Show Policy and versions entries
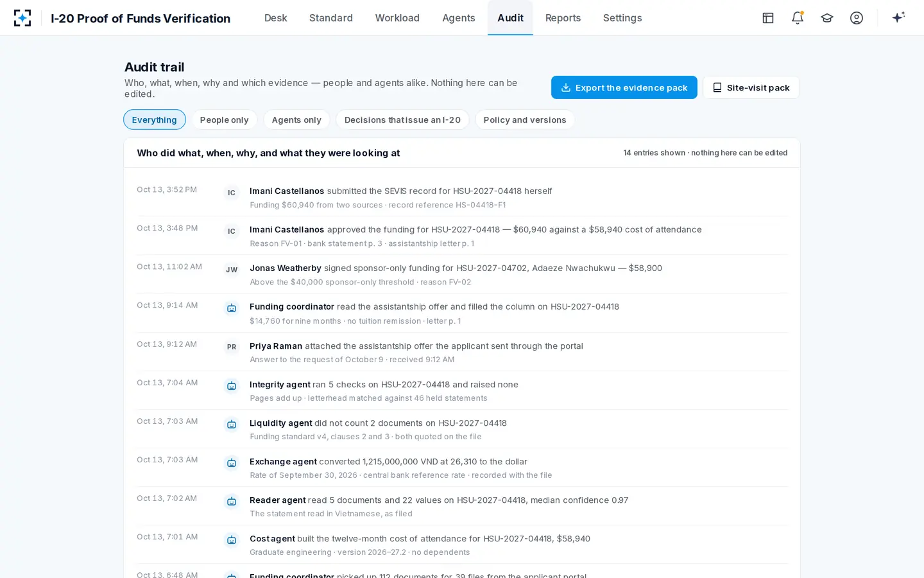This screenshot has width=924, height=578. pyautogui.click(x=525, y=119)
